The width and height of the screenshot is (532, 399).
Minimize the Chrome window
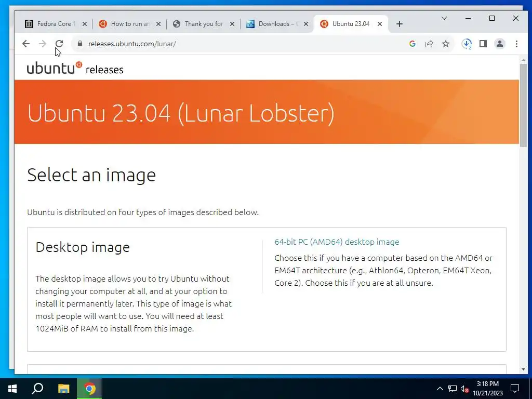click(x=468, y=18)
